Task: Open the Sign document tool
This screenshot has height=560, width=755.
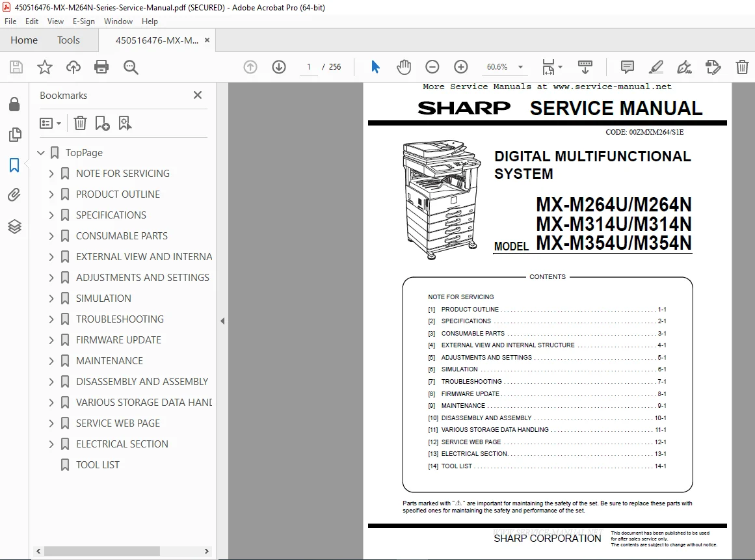Action: [x=684, y=67]
